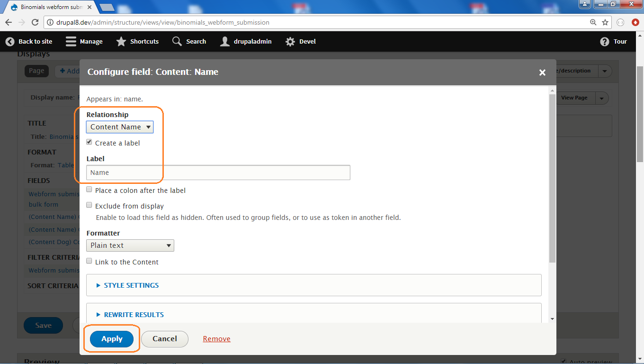The height and width of the screenshot is (364, 644).
Task: Check Exclude from display
Action: [89, 205]
